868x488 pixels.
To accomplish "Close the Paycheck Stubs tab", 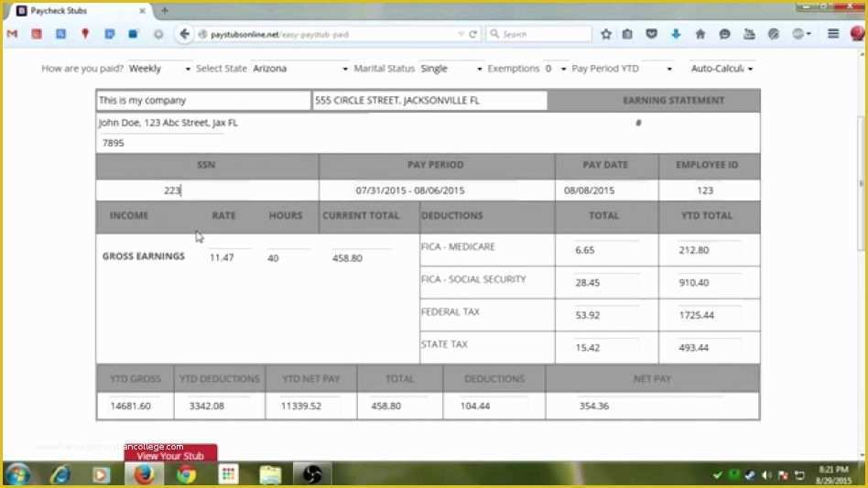I will tap(142, 10).
